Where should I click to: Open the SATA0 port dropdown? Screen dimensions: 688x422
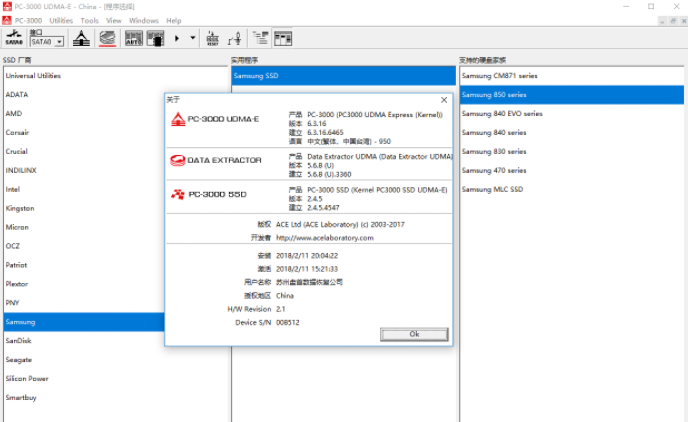click(x=59, y=42)
